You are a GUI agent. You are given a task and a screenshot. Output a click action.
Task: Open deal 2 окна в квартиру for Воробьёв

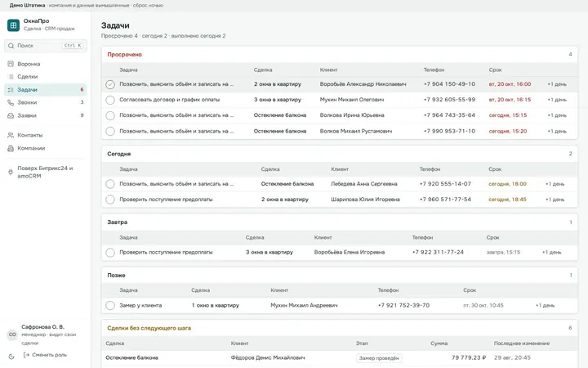click(278, 84)
